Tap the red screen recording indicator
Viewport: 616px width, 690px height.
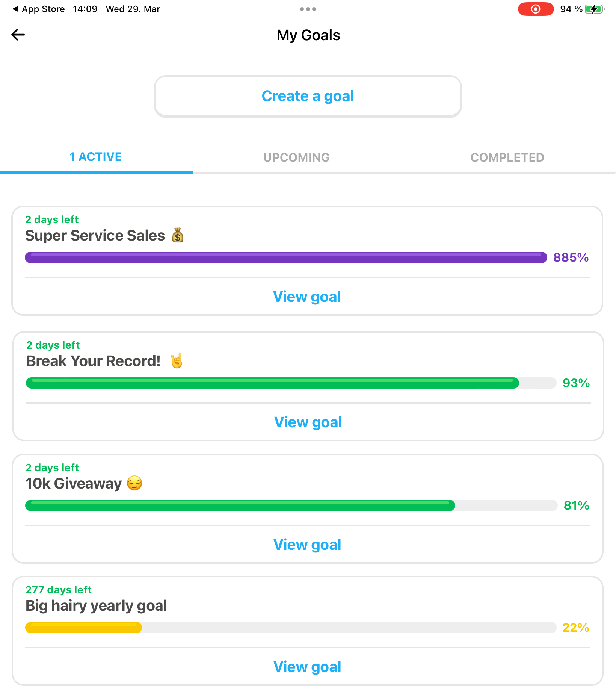535,9
